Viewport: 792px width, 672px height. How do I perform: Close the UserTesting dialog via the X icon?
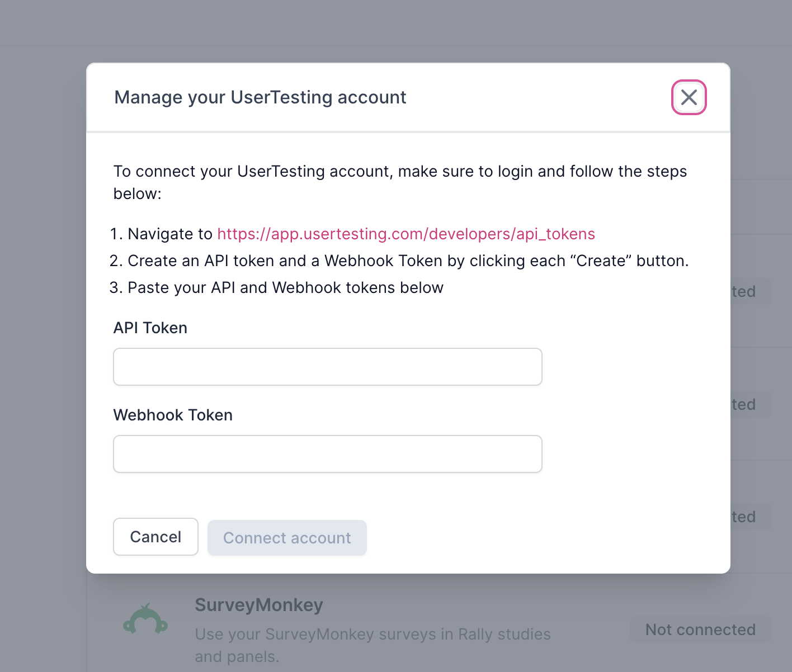pos(689,97)
